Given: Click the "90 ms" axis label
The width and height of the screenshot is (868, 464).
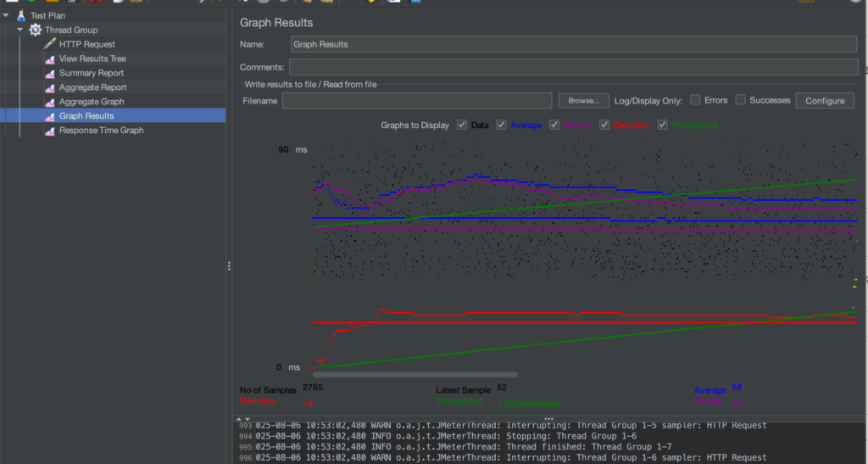Looking at the screenshot, I should coord(292,149).
